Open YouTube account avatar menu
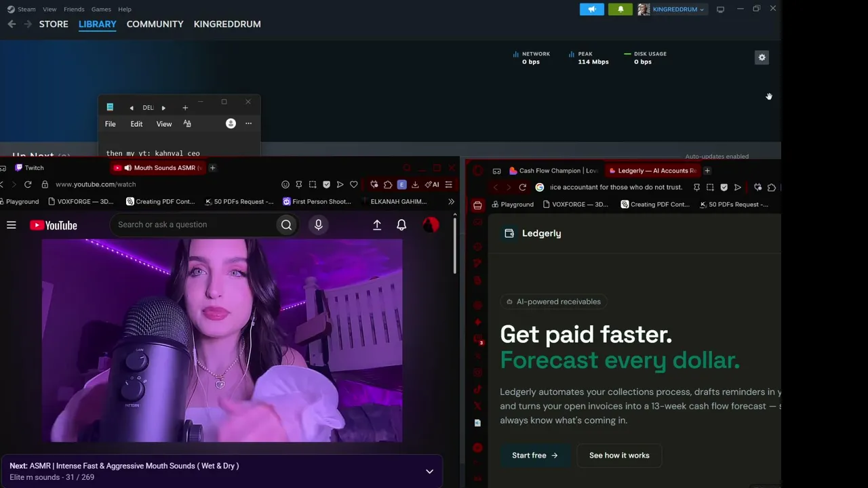Image resolution: width=868 pixels, height=488 pixels. (x=431, y=225)
